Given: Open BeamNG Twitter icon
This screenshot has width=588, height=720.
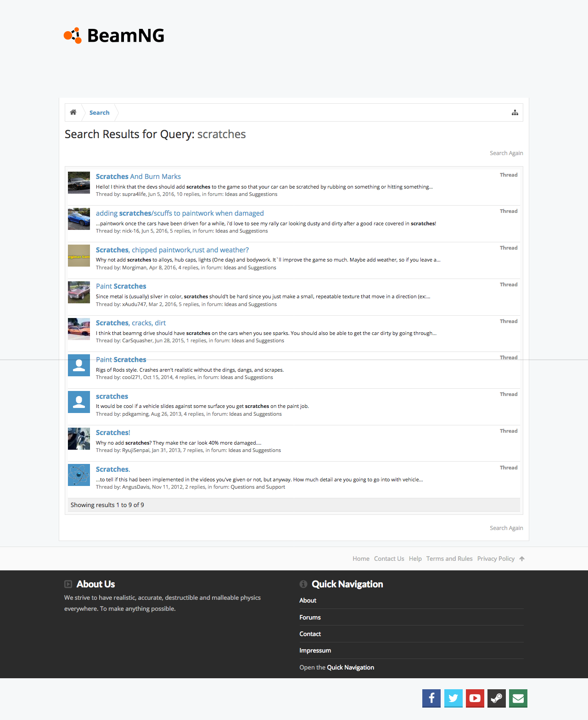Looking at the screenshot, I should [454, 698].
